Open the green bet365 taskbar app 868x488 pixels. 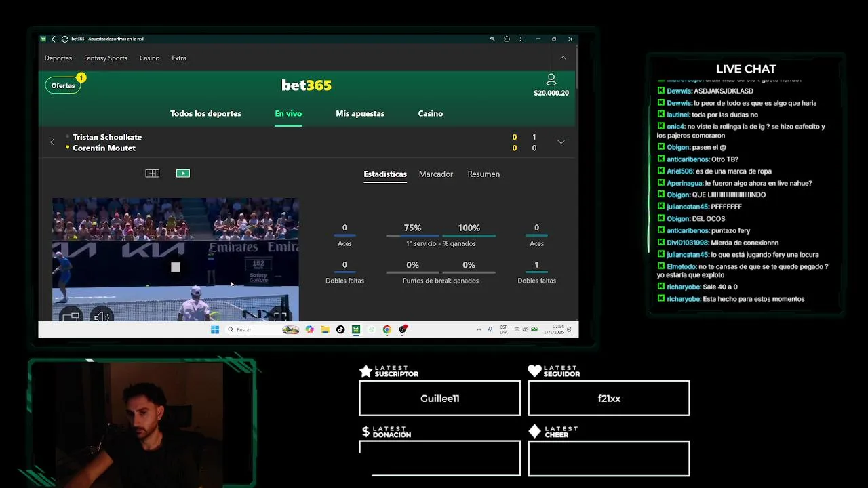(356, 329)
